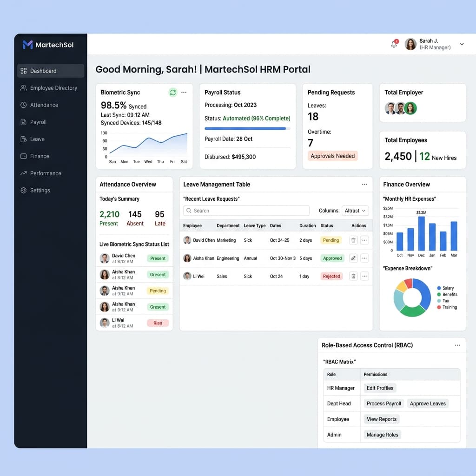Click the View Reports permission chip
Screen dimensions: 476x476
click(x=382, y=419)
